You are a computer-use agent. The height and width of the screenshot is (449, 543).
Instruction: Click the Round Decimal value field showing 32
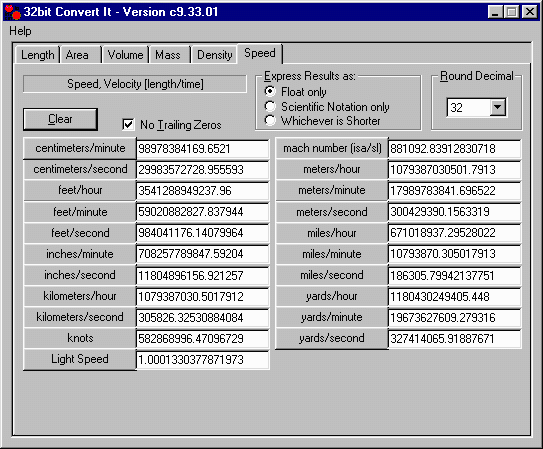[x=468, y=107]
